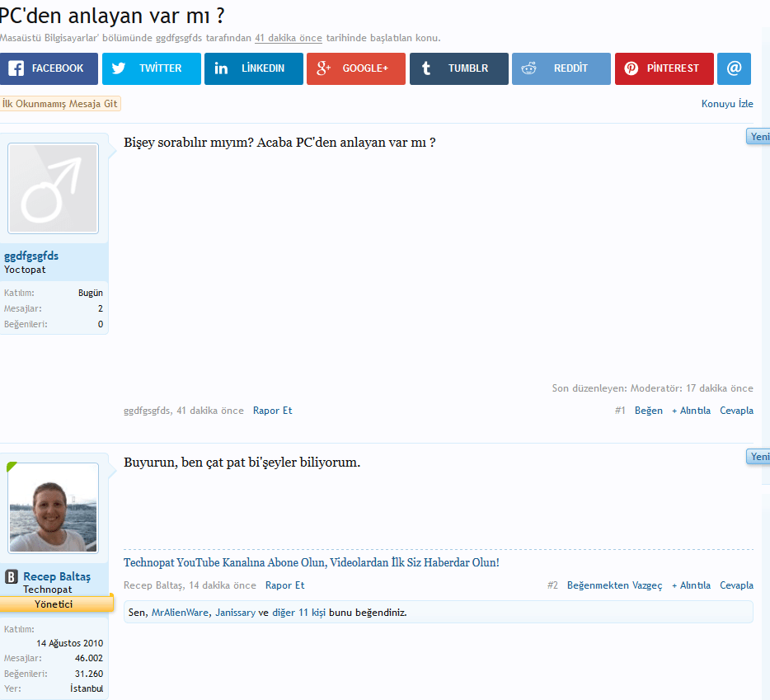The image size is (770, 700).
Task: Click Konuyu İzle to watch thread
Action: coord(727,104)
